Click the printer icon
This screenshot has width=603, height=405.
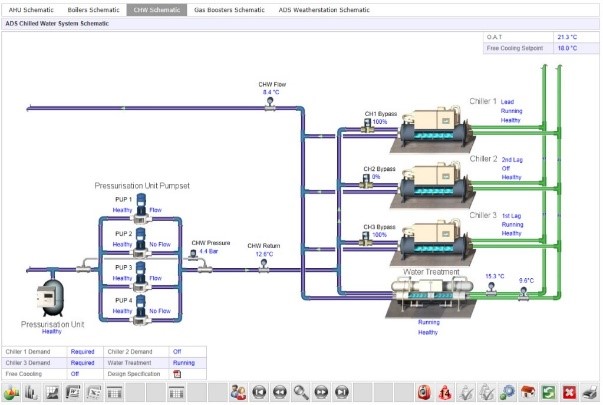click(x=590, y=392)
